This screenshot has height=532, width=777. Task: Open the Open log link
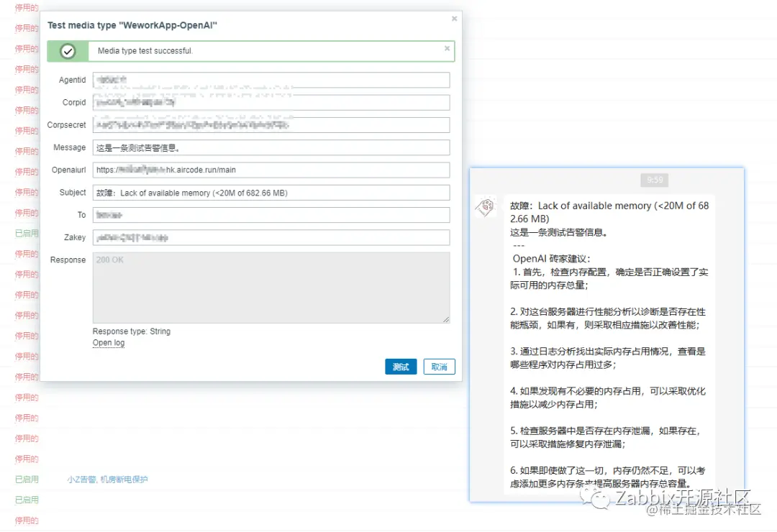click(109, 343)
